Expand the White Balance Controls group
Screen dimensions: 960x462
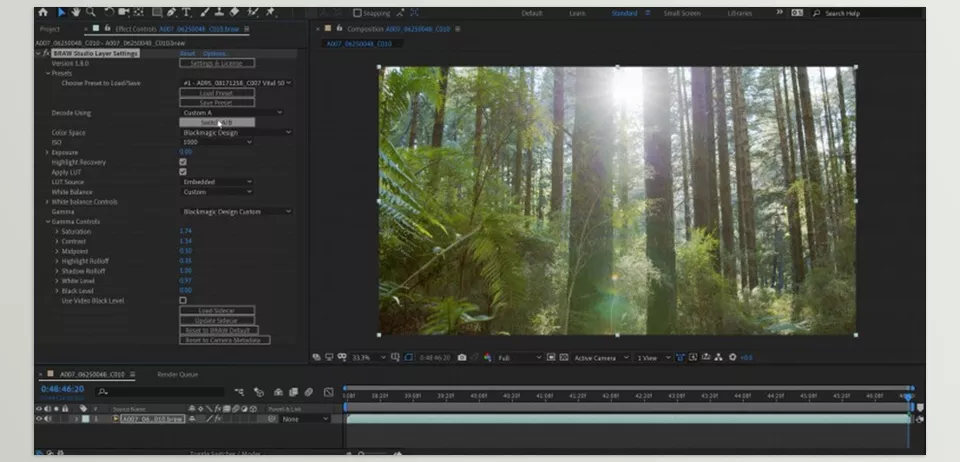pos(48,202)
